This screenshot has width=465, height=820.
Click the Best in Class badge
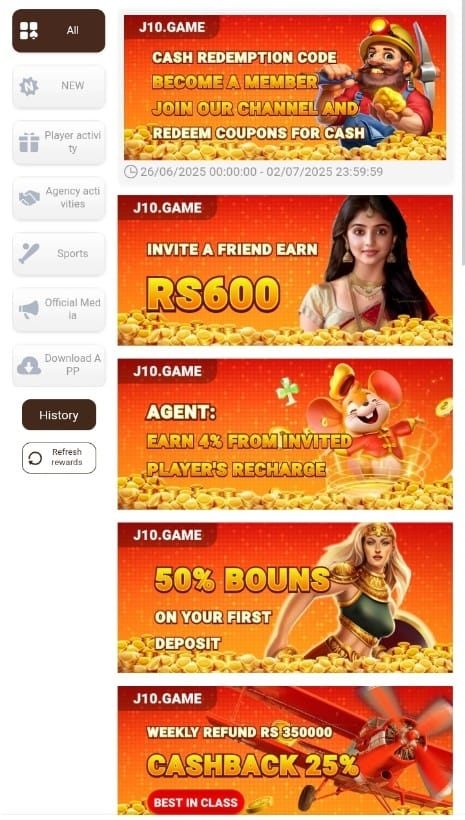[x=196, y=802]
